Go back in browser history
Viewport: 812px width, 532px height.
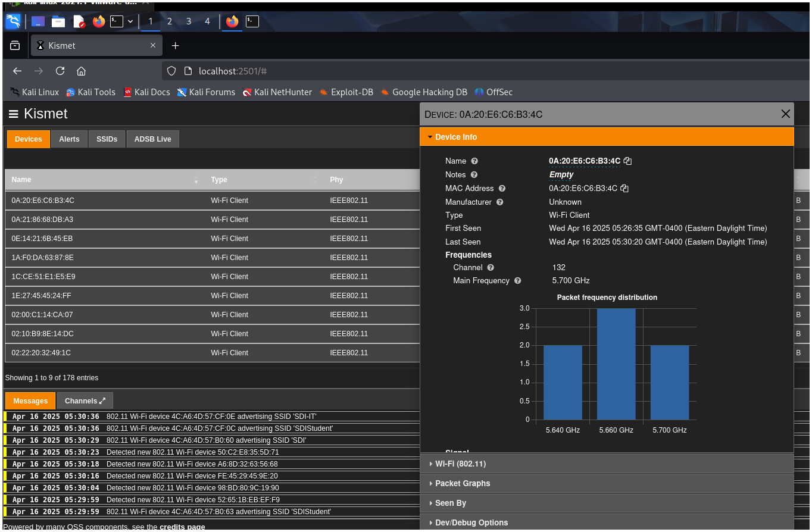[17, 71]
